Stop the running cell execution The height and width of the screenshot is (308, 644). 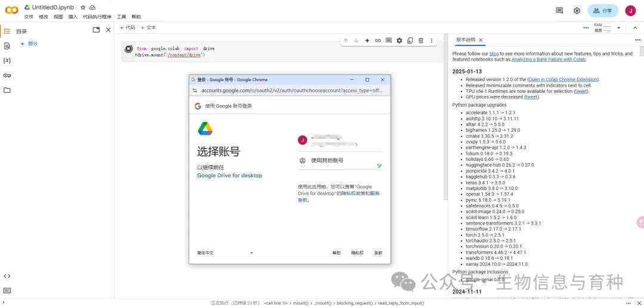pos(128,49)
